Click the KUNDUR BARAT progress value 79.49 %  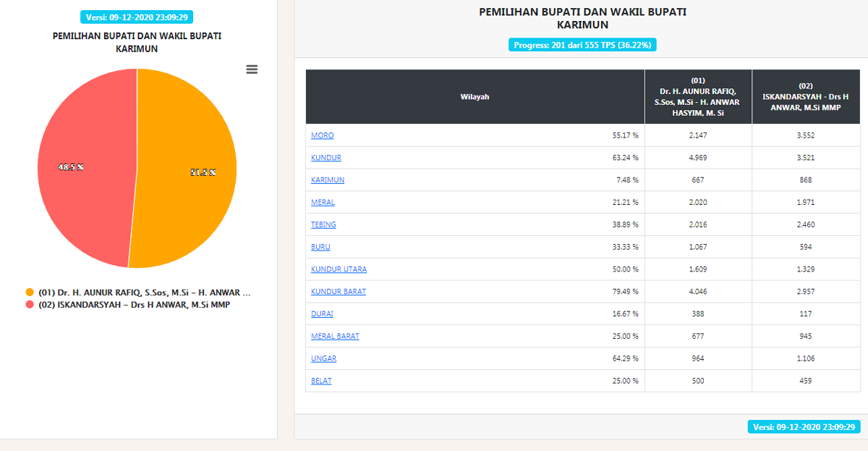coord(625,292)
